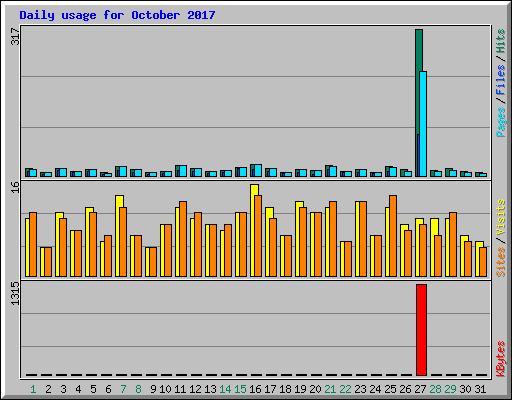The height and width of the screenshot is (400, 512).
Task: Click the day label 24 on x-axis
Action: [x=375, y=389]
